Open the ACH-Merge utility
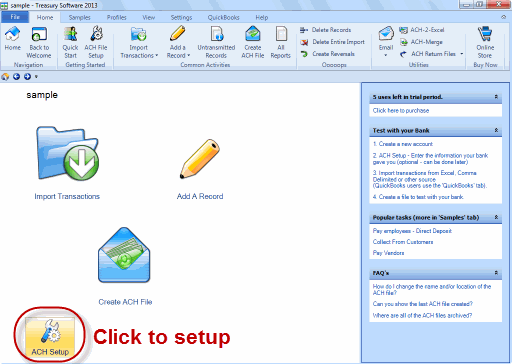The image size is (512, 364). 421,42
